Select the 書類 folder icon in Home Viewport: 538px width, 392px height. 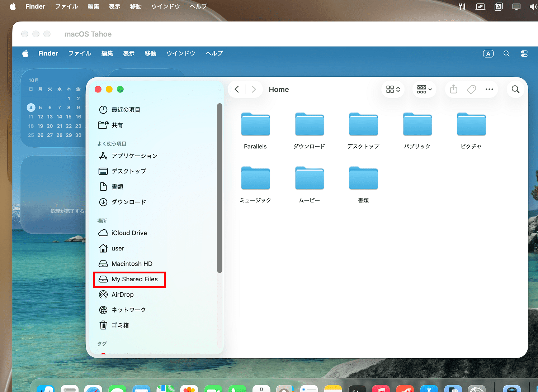(363, 178)
